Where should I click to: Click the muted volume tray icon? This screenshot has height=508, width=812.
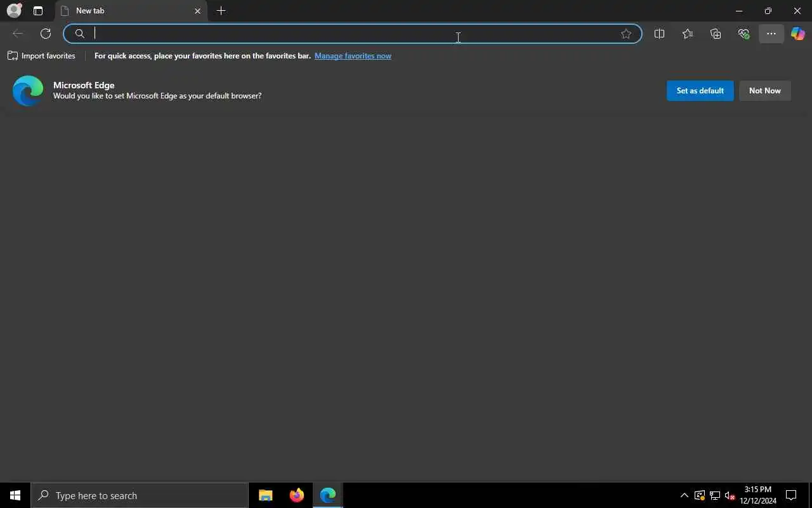[x=730, y=495]
